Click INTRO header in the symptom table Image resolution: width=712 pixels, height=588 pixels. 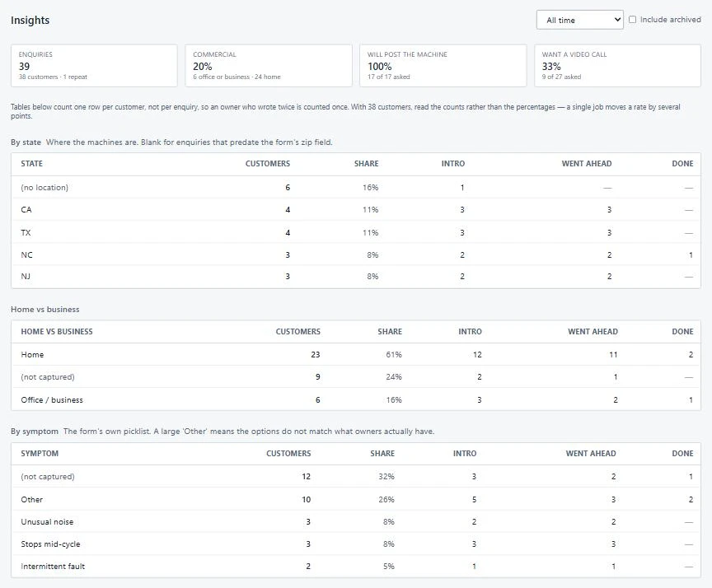465,453
